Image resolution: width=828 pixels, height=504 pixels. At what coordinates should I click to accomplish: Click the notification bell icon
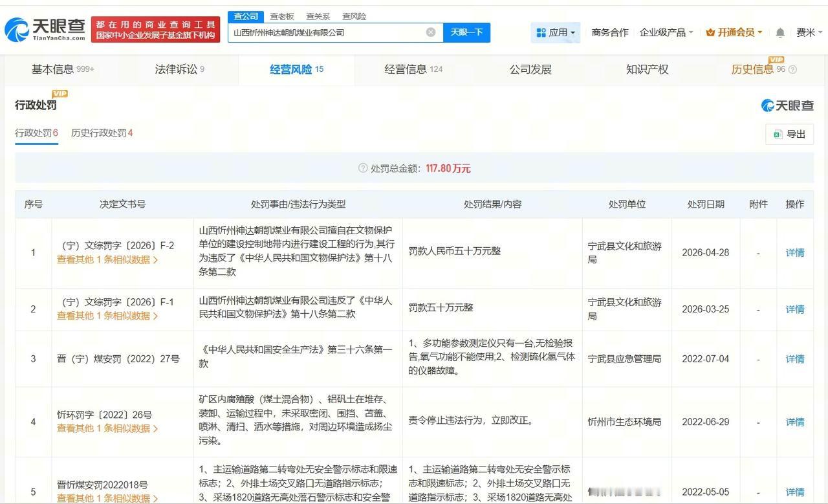coord(780,32)
